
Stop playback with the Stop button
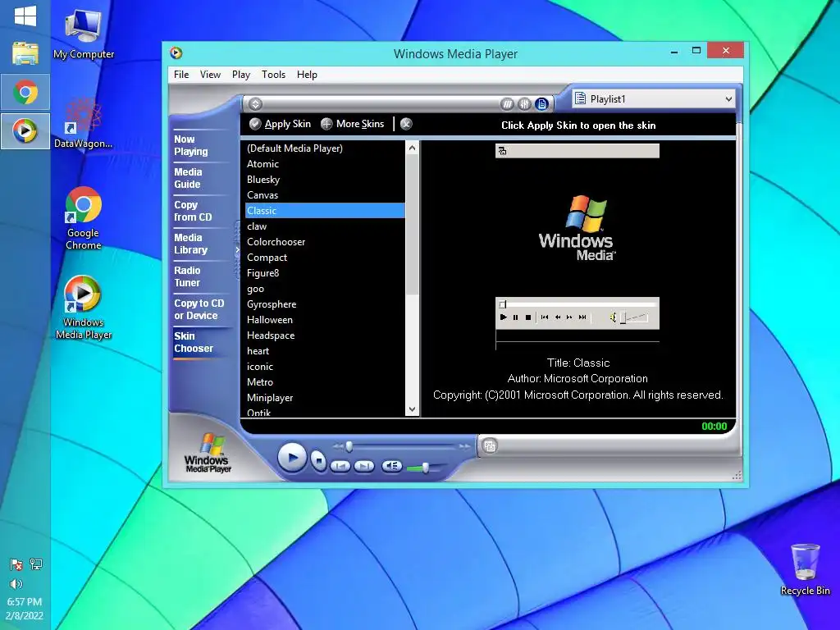point(319,460)
